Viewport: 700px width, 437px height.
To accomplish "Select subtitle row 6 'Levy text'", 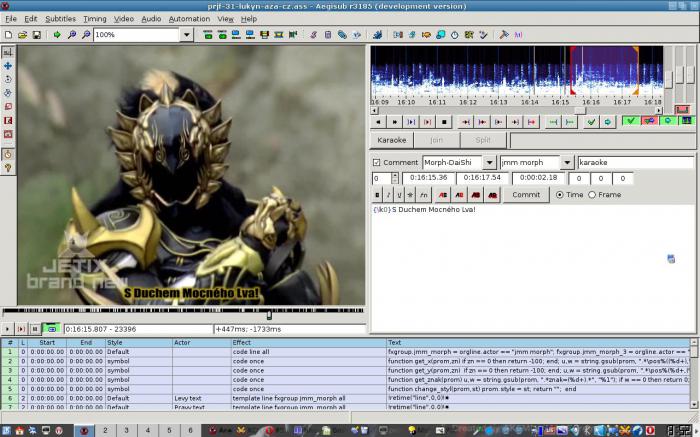I will (346, 398).
